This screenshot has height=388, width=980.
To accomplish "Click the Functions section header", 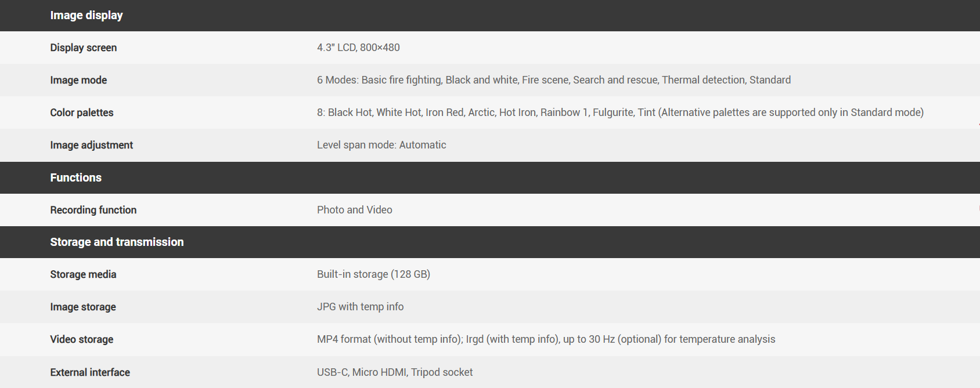I will point(76,177).
